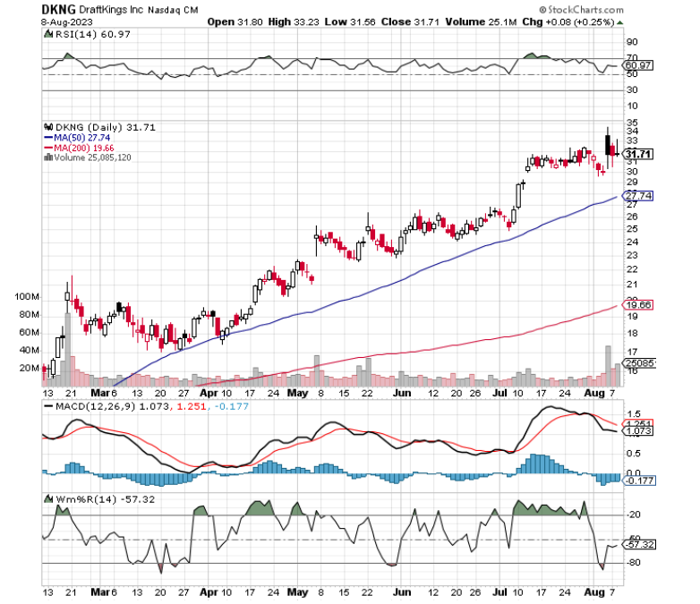Viewport: 700px width, 604px height.
Task: Click the MA(50) 27.74 legend label
Action: pyautogui.click(x=81, y=138)
